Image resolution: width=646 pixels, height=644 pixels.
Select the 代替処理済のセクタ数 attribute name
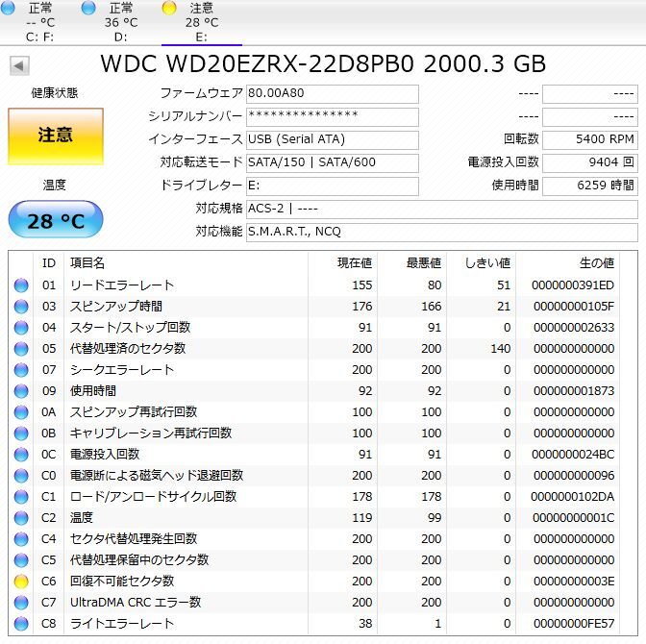(128, 349)
